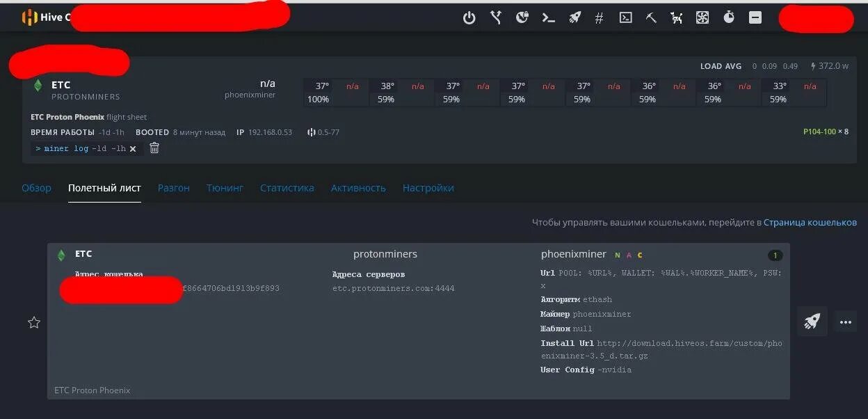This screenshot has width=868, height=419.
Task: Open the remote shell terminal box icon
Action: [x=625, y=17]
